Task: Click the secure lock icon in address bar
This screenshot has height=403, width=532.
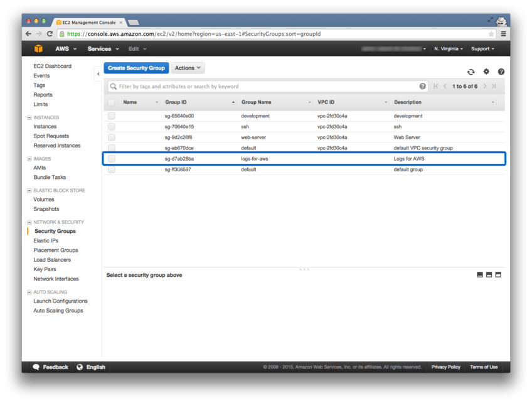Action: click(x=61, y=34)
